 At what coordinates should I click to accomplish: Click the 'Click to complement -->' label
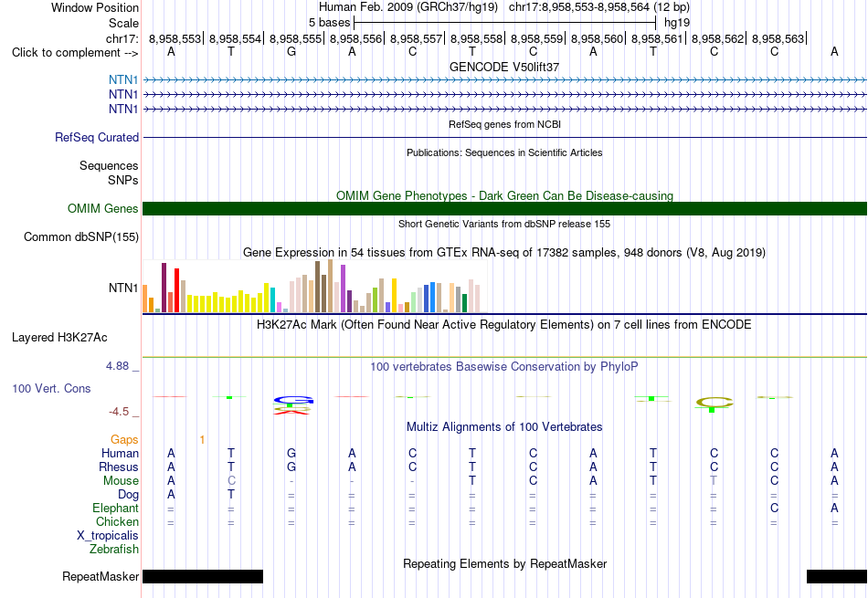tap(75, 53)
